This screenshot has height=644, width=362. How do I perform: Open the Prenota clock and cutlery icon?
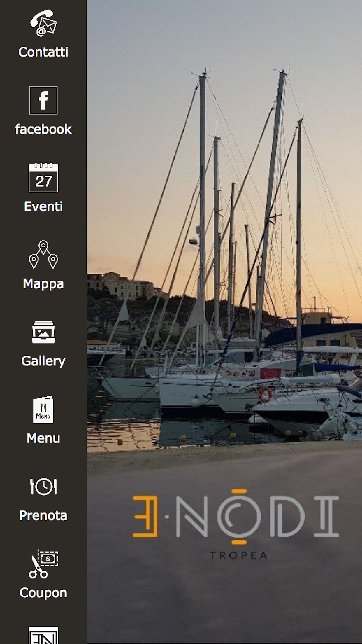click(x=43, y=487)
